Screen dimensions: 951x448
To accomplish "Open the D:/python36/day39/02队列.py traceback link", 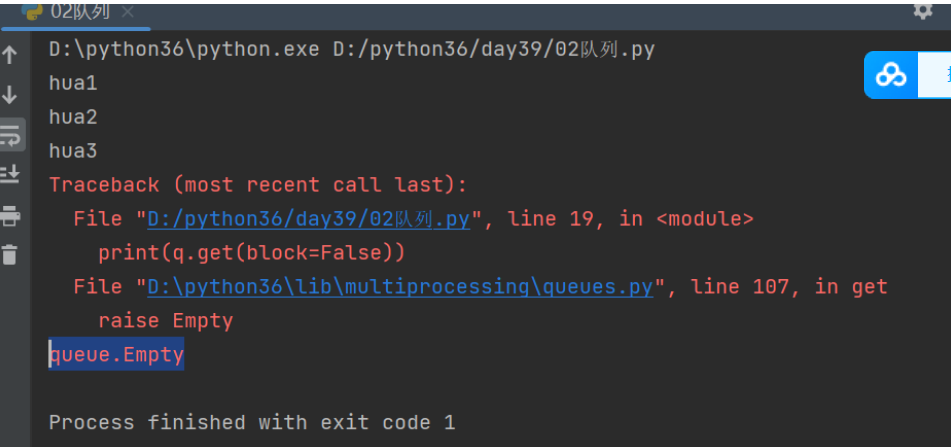I will [x=308, y=219].
